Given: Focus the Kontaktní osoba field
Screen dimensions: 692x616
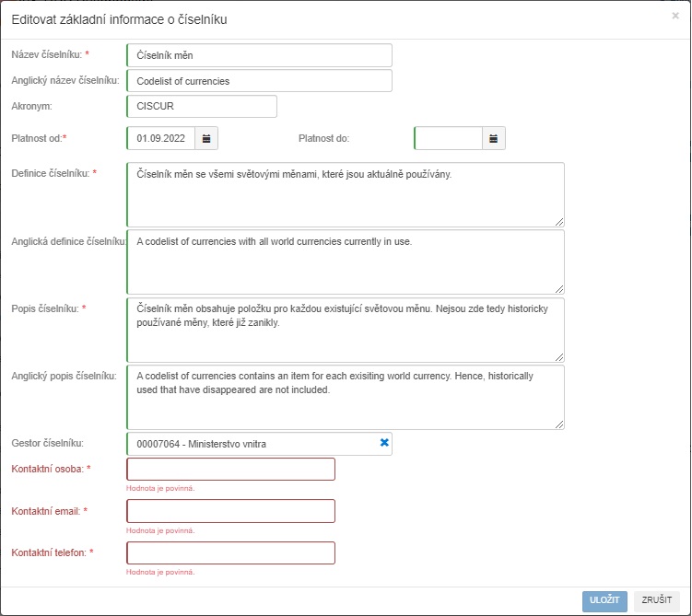Looking at the screenshot, I should tap(230, 470).
